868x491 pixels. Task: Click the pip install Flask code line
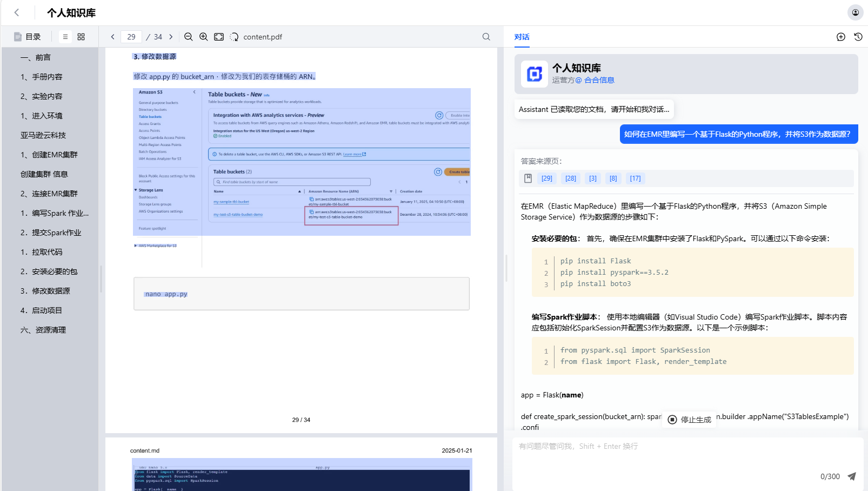(x=596, y=261)
